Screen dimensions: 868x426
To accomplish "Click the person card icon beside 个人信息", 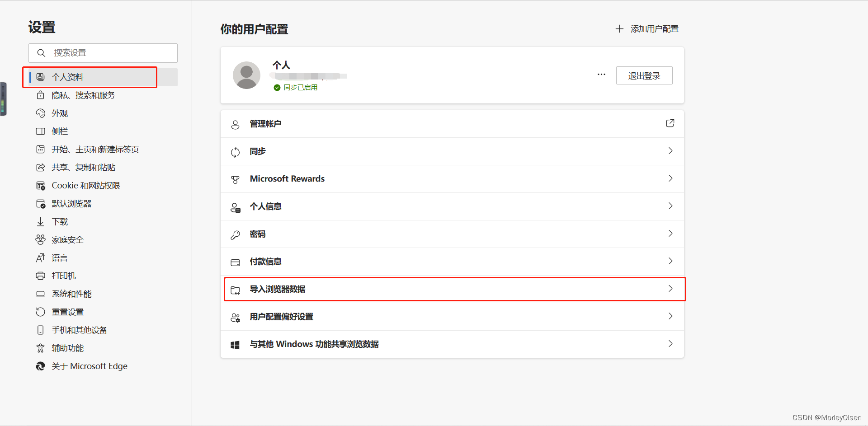I will (x=235, y=207).
